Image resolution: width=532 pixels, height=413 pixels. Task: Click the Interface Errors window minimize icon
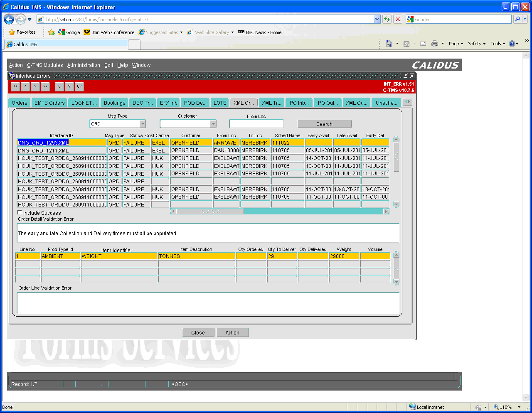tap(406, 76)
